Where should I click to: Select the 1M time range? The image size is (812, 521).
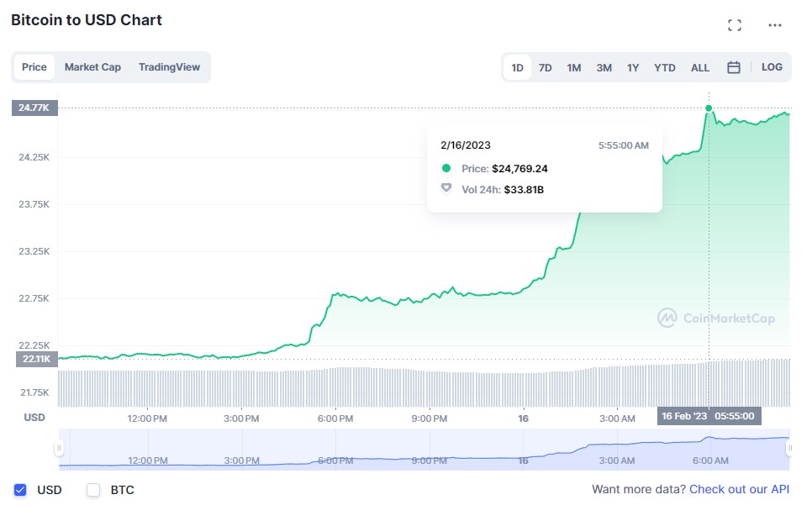click(574, 68)
